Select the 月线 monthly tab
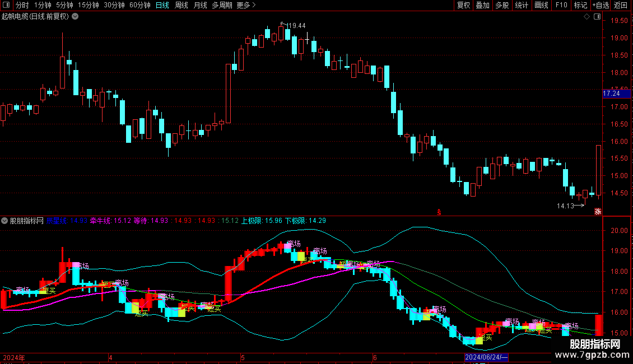This screenshot has width=633, height=364. pos(200,5)
